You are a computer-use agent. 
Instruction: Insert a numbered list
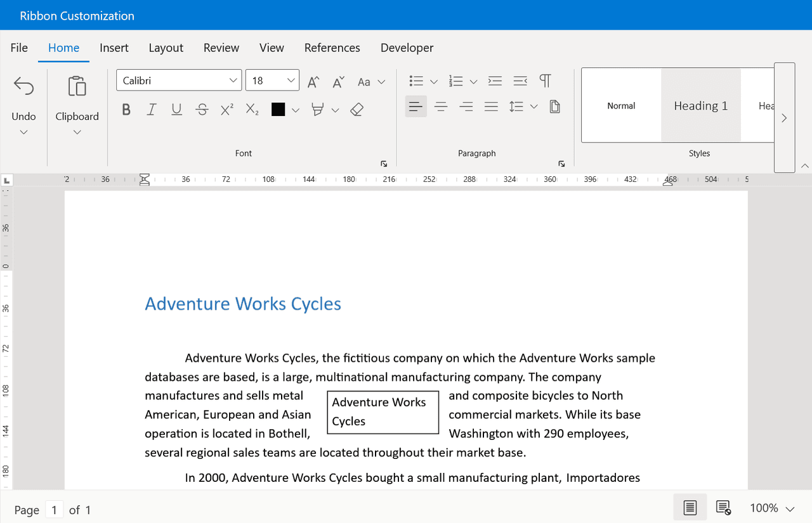tap(455, 81)
